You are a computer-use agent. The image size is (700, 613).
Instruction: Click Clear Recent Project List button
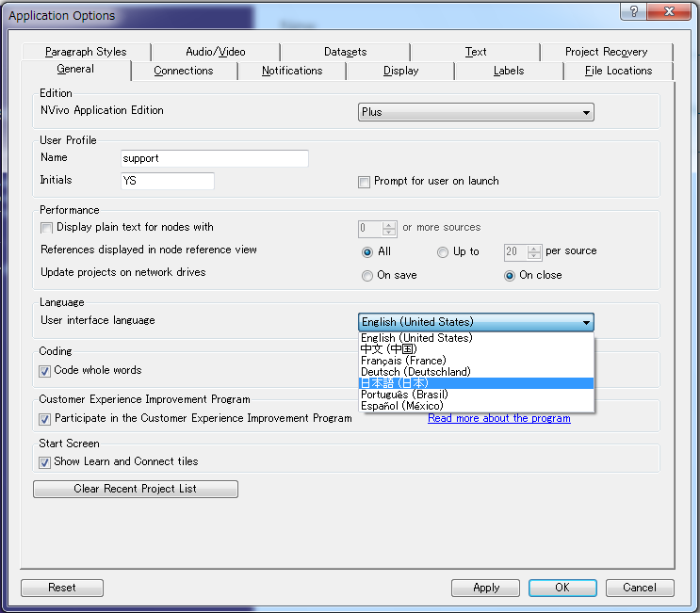coord(136,489)
